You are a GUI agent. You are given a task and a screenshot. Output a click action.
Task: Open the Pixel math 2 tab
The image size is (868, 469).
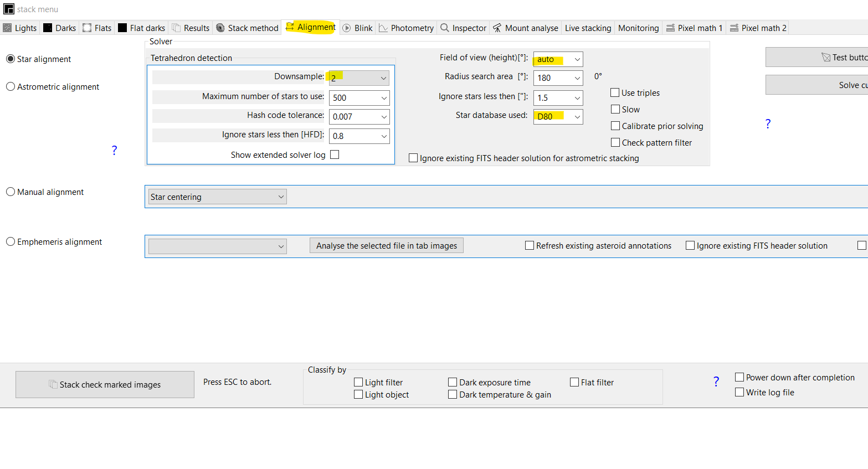click(758, 28)
